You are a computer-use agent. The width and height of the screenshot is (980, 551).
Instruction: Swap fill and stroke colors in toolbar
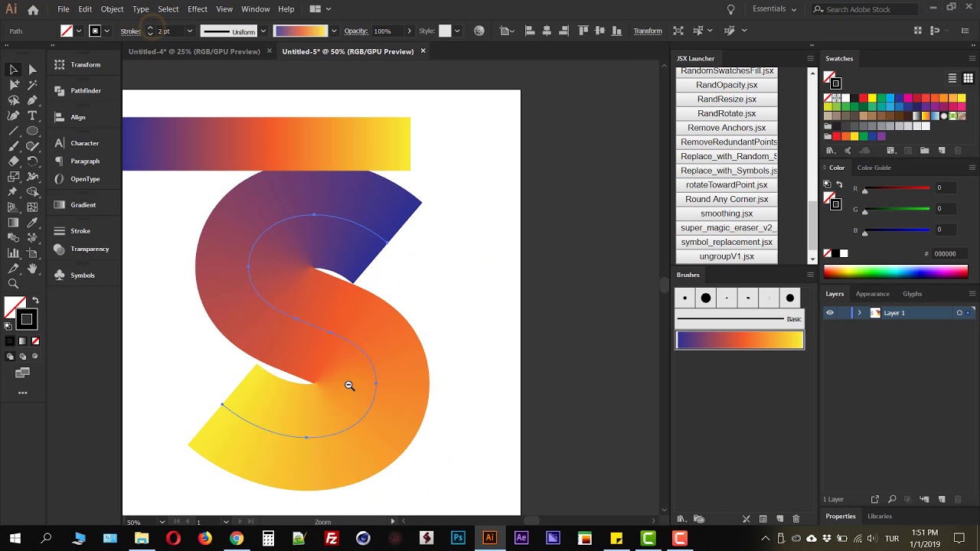coord(35,301)
